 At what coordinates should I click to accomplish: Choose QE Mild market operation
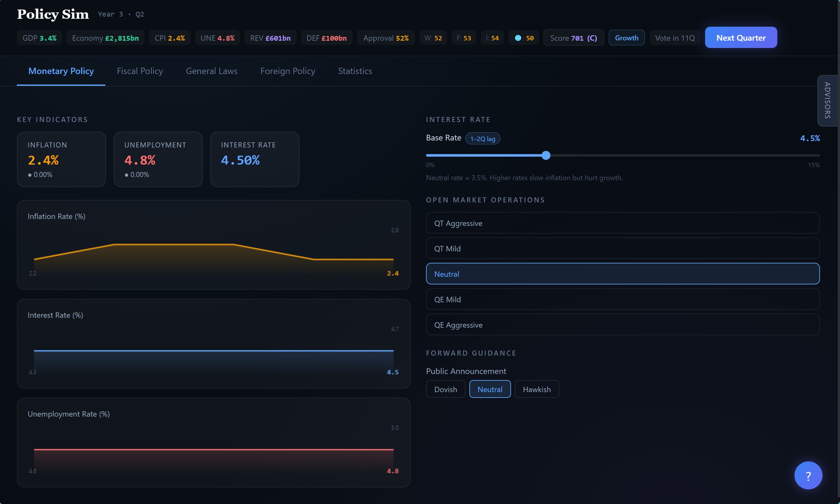[622, 299]
